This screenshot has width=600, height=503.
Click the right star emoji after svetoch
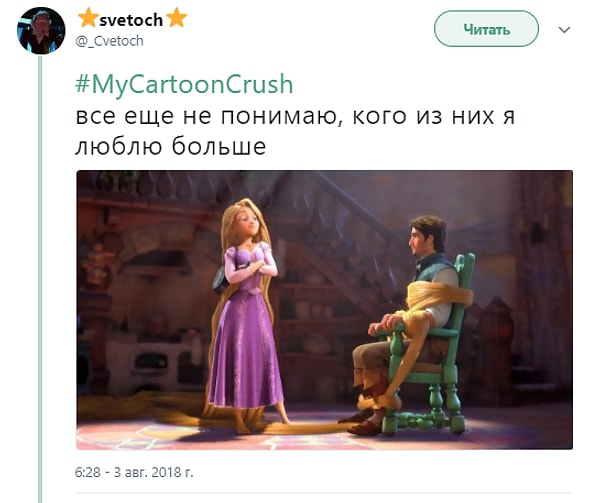click(177, 18)
